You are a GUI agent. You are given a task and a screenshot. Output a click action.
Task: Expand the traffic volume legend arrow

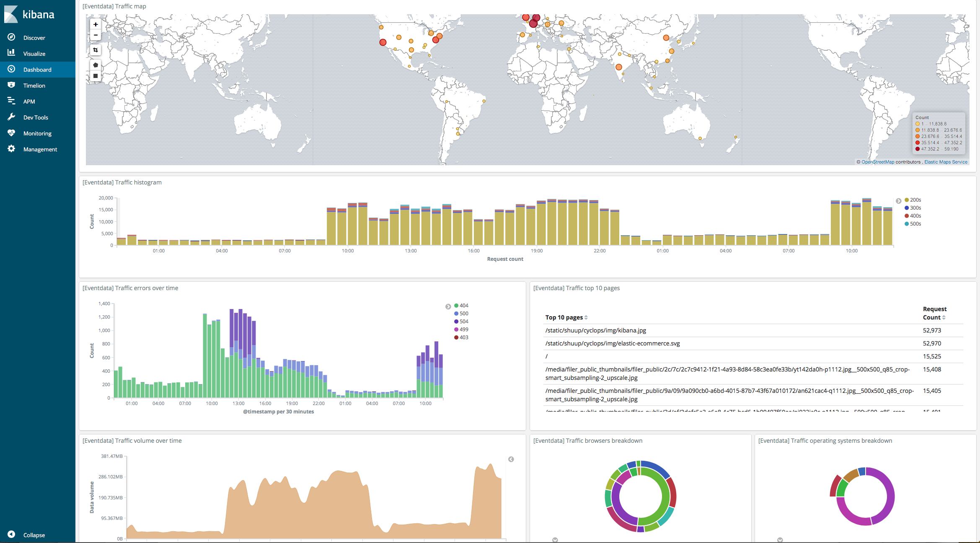tap(511, 460)
